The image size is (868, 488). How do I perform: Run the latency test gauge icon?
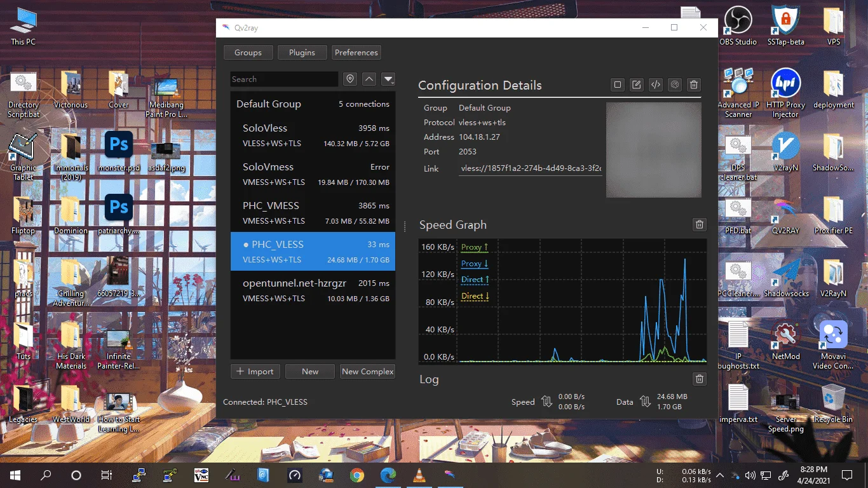pyautogui.click(x=675, y=85)
